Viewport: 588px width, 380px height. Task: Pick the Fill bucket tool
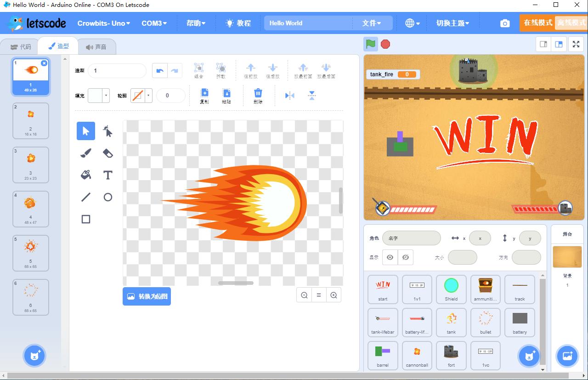point(86,175)
